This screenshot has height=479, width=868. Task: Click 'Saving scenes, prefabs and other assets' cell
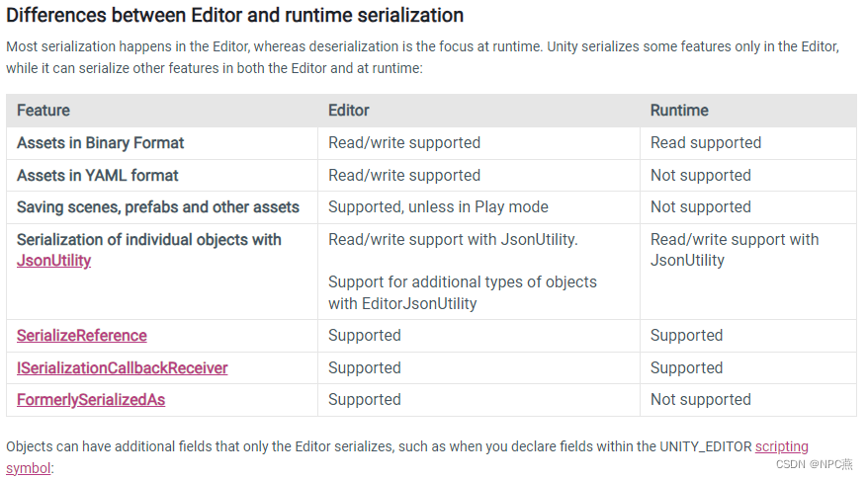(x=158, y=207)
